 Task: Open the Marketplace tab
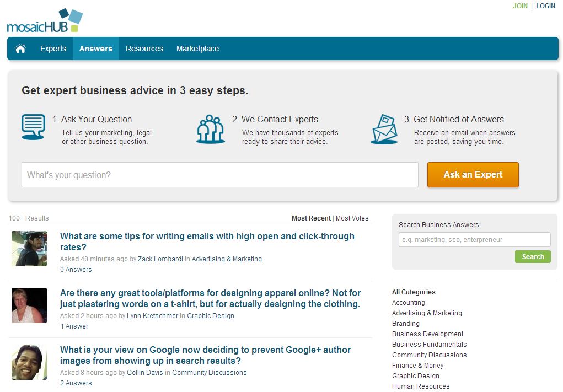(197, 49)
